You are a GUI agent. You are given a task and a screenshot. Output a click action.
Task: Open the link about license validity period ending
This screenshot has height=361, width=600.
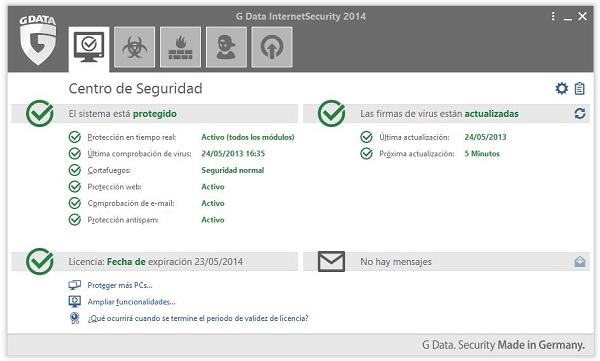coord(198,318)
